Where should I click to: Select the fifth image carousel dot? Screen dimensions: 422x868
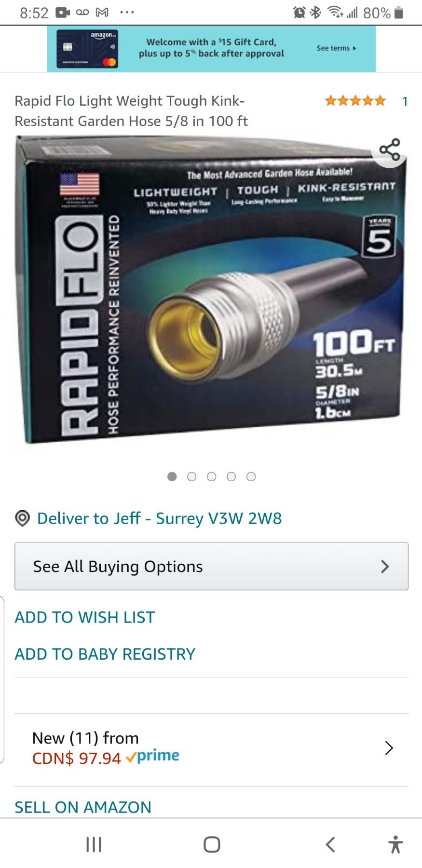tap(251, 476)
